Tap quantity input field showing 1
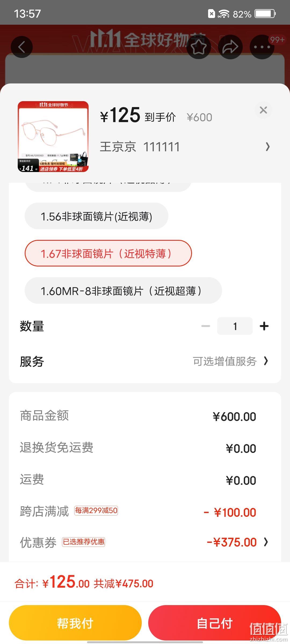Image resolution: width=290 pixels, height=644 pixels. tap(235, 326)
